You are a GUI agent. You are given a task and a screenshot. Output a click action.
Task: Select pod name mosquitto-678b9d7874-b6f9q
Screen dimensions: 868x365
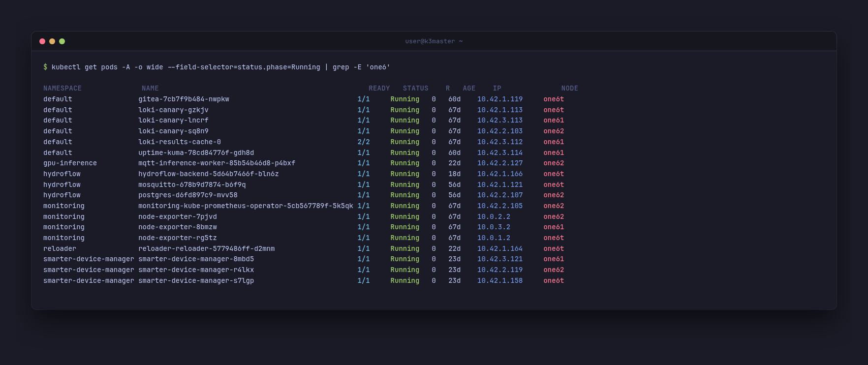192,185
